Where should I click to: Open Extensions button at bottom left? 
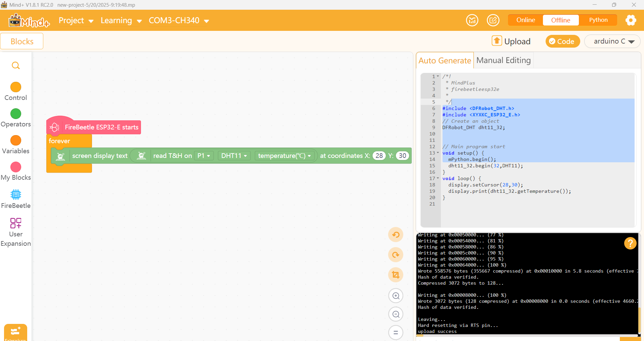coord(15,333)
